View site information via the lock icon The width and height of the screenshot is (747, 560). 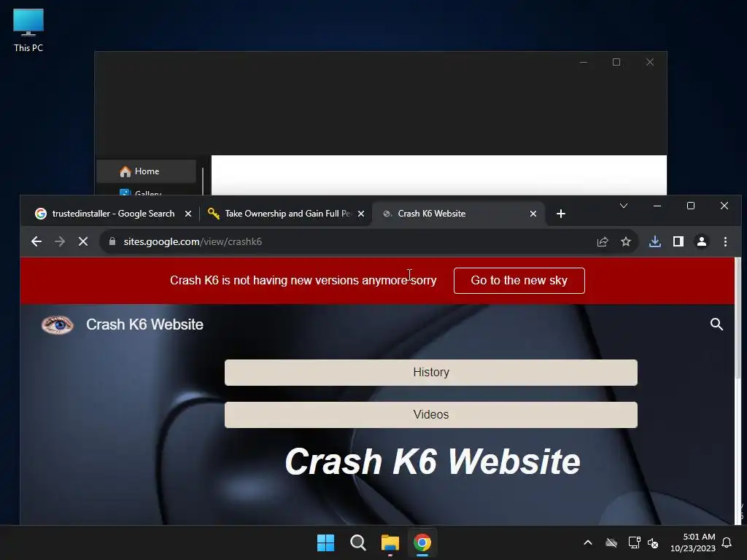pos(112,241)
